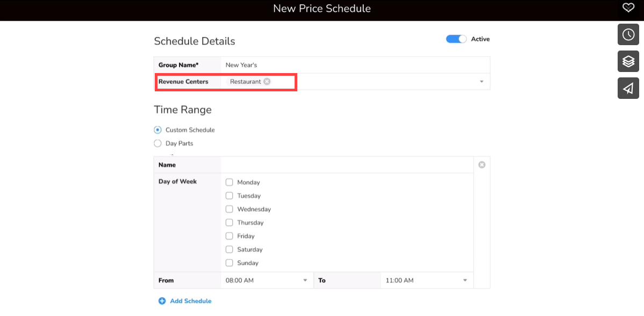Delete the schedule row with X icon
Image resolution: width=644 pixels, height=316 pixels.
(482, 165)
